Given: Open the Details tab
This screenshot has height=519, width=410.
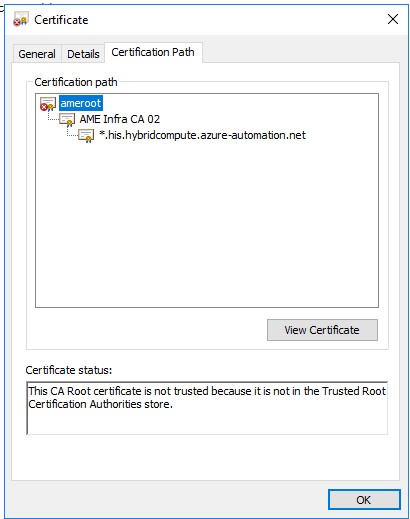Looking at the screenshot, I should coord(83,54).
